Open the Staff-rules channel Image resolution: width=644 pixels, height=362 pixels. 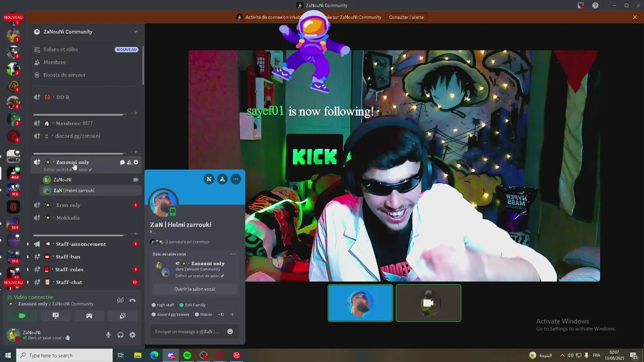(86, 269)
